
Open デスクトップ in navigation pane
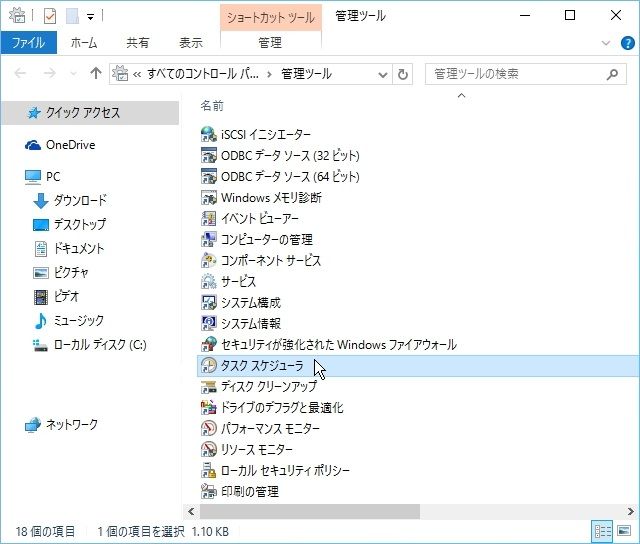[x=69, y=224]
